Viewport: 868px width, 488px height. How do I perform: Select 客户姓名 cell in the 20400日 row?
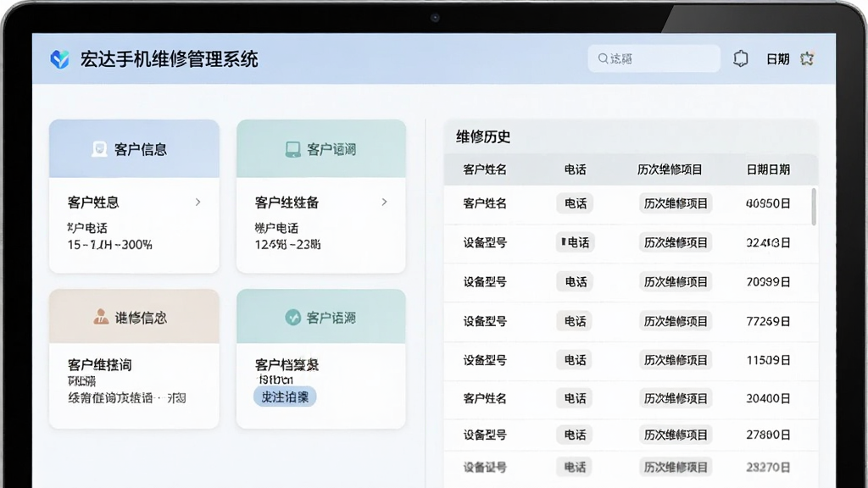point(484,398)
